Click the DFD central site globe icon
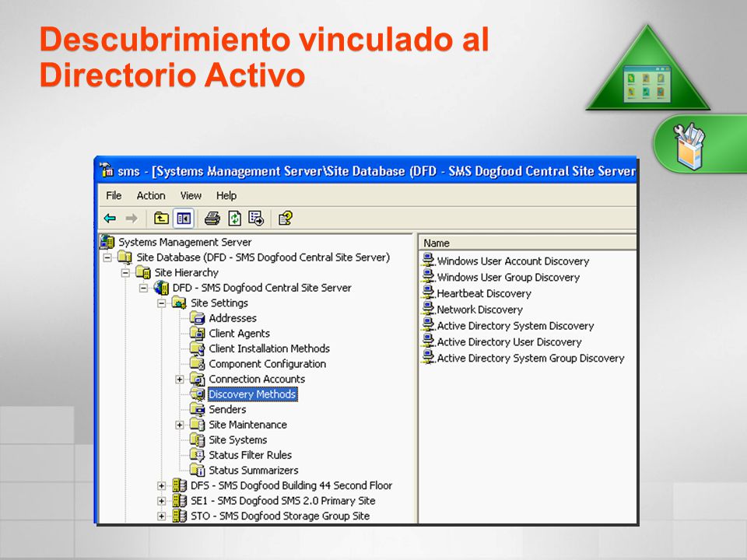Image resolution: width=747 pixels, height=560 pixels. [162, 288]
